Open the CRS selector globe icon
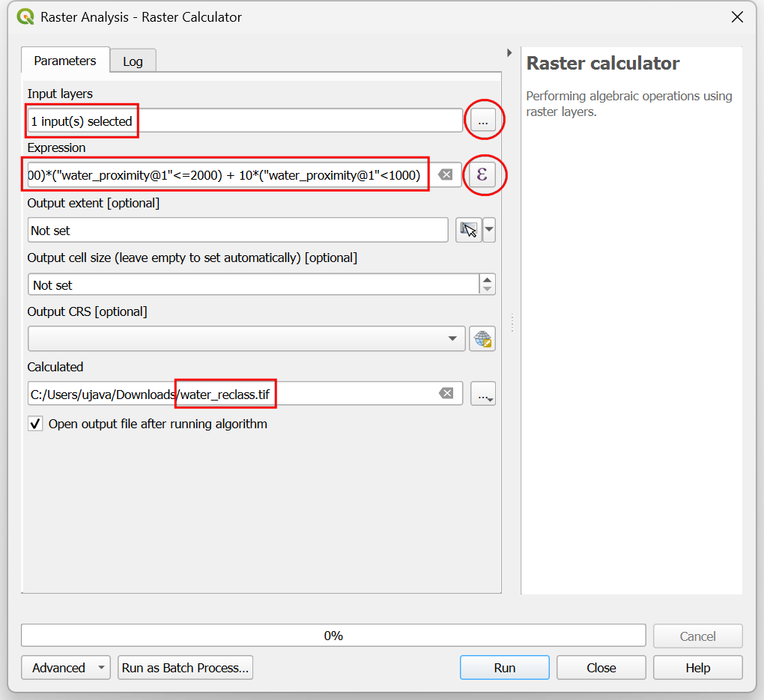Screen dimensions: 764x700 tap(482, 338)
